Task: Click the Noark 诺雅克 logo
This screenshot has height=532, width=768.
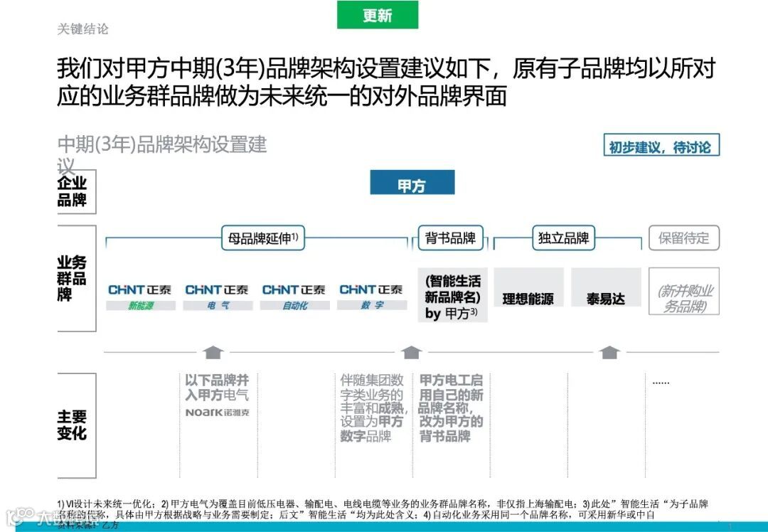Action: (x=217, y=413)
